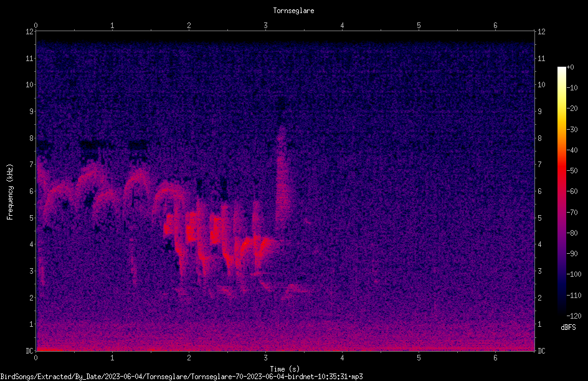This screenshot has width=588, height=381.
Task: Click the Tornseglare title above the spectrogram
Action: click(293, 11)
